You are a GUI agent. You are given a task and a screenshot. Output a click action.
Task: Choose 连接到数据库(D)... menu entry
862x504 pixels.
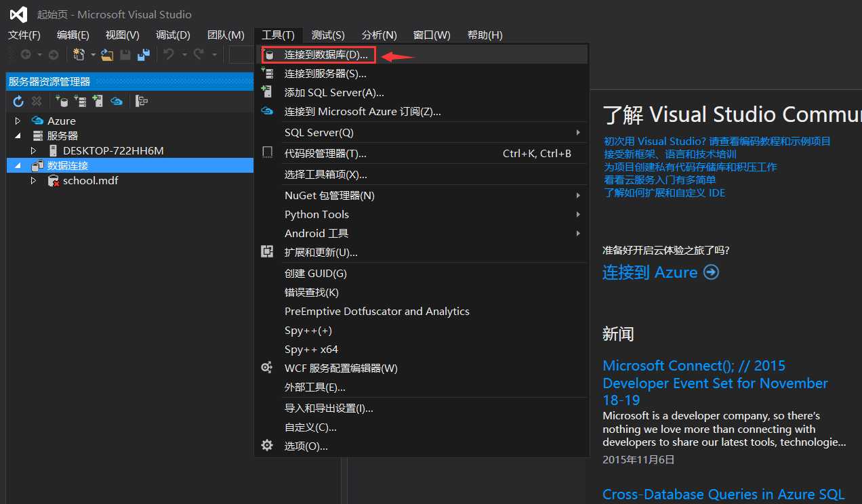click(x=422, y=54)
